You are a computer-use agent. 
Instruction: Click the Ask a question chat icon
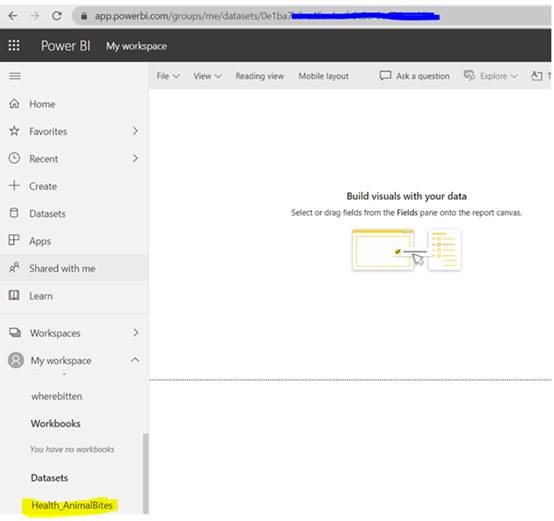[x=385, y=75]
